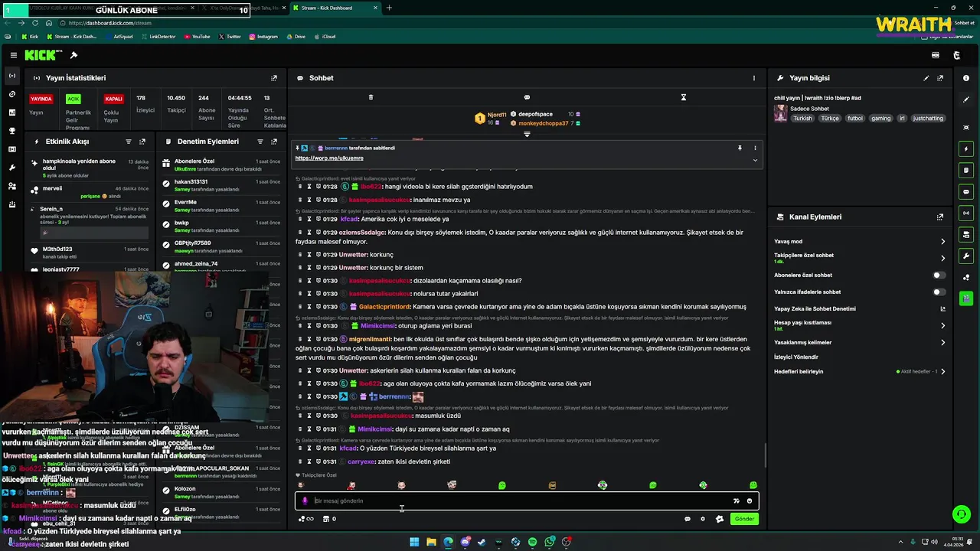
Task: Click the speech bubble icon atop chat
Action: click(x=527, y=97)
